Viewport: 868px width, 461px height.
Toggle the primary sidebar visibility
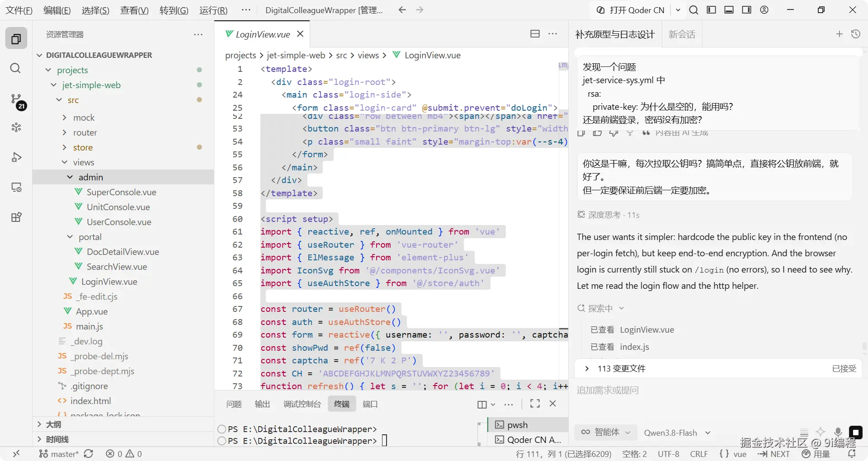click(712, 10)
